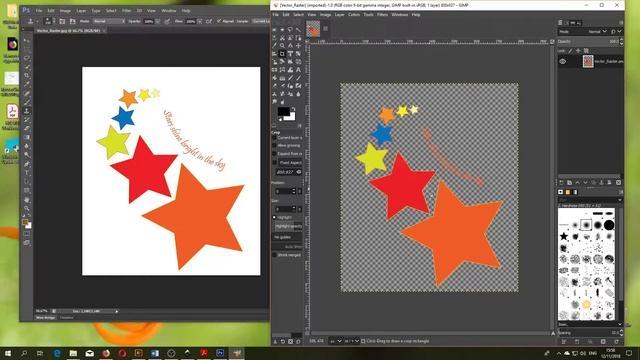Enable 'Allow growing' crop option

(x=275, y=145)
